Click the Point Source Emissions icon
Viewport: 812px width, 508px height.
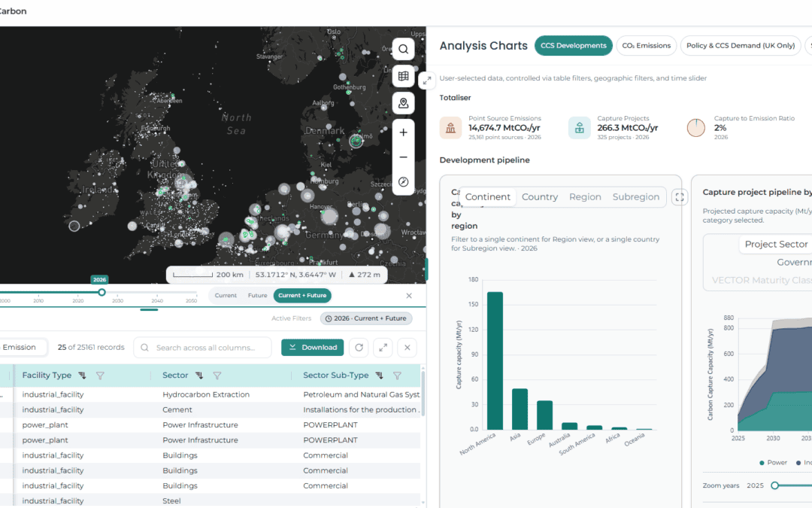[x=450, y=127]
